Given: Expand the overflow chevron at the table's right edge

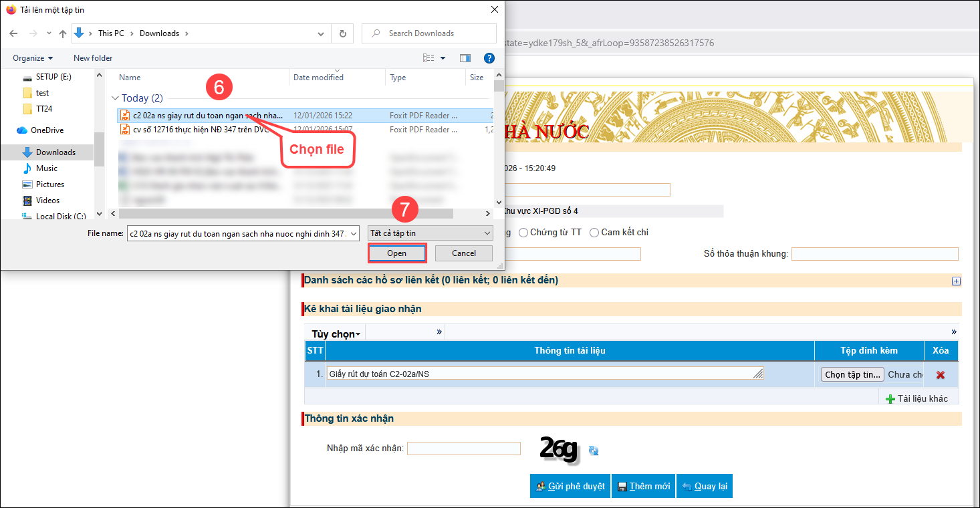Looking at the screenshot, I should [954, 332].
